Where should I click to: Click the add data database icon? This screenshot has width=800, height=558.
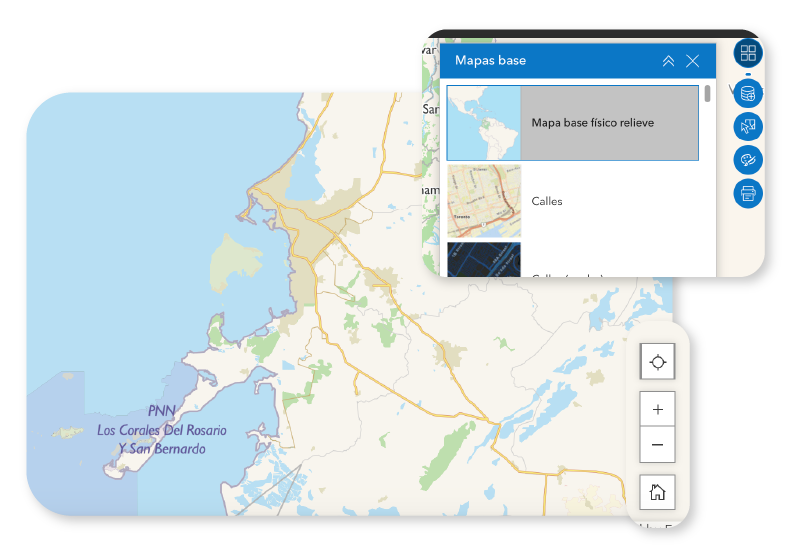coord(748,94)
